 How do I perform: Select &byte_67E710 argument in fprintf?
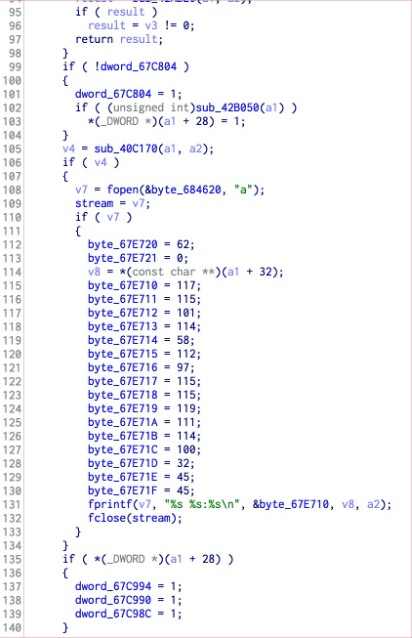[290, 504]
